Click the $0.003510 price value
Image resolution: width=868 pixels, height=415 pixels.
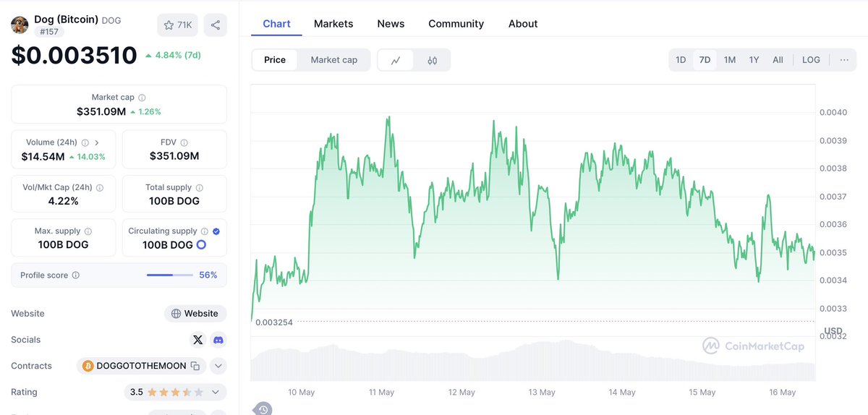(x=74, y=56)
